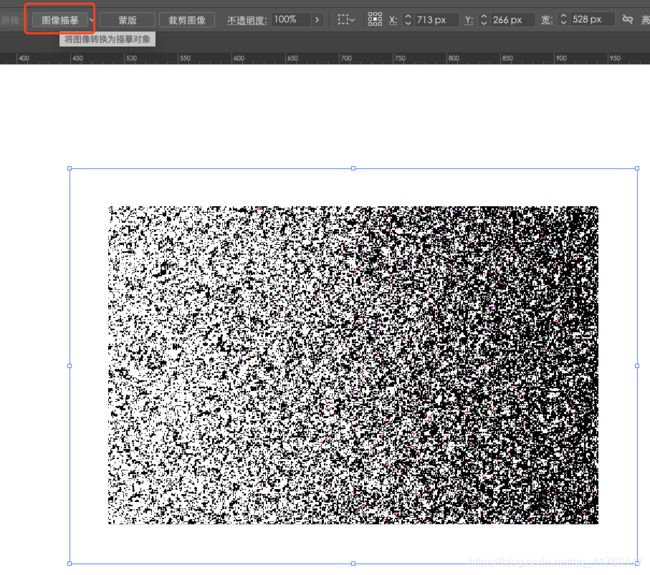The width and height of the screenshot is (650, 575).
Task: Click the X coordinate label
Action: point(393,20)
